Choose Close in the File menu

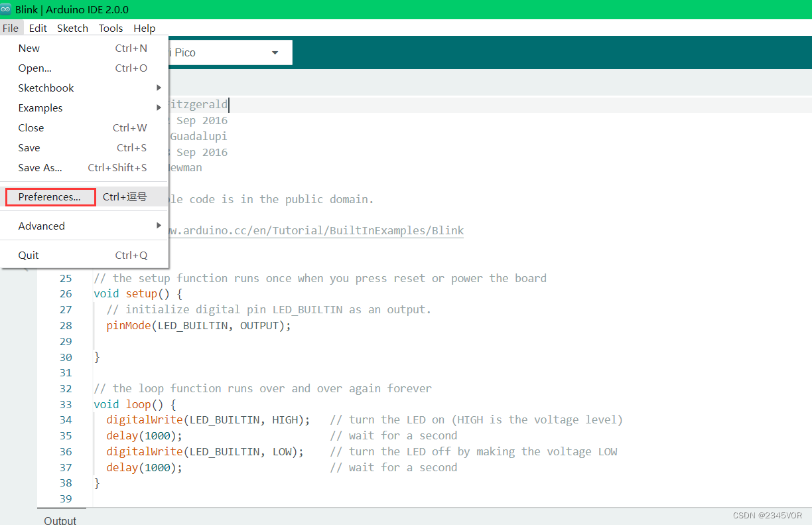(84, 127)
